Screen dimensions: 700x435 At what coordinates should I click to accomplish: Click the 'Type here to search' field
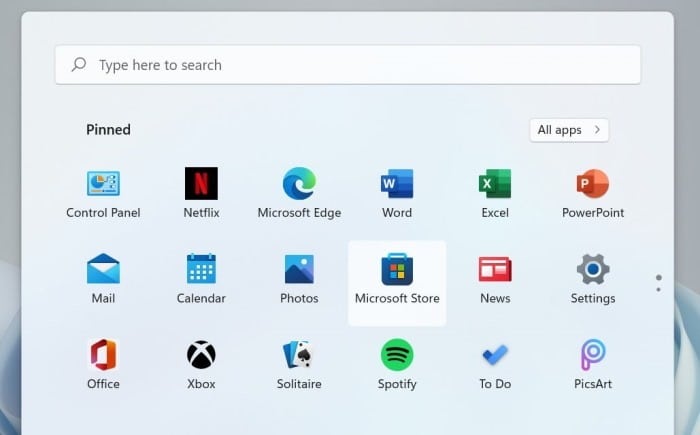[x=348, y=65]
